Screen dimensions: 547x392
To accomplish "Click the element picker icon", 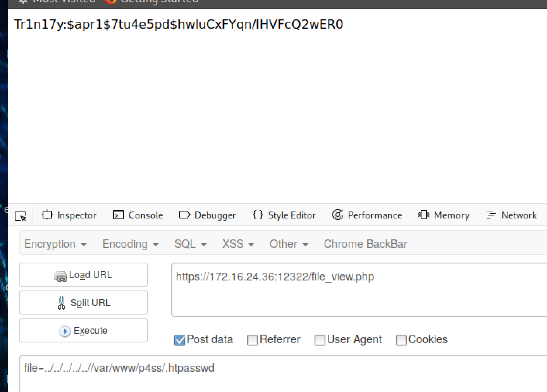I will (20, 216).
